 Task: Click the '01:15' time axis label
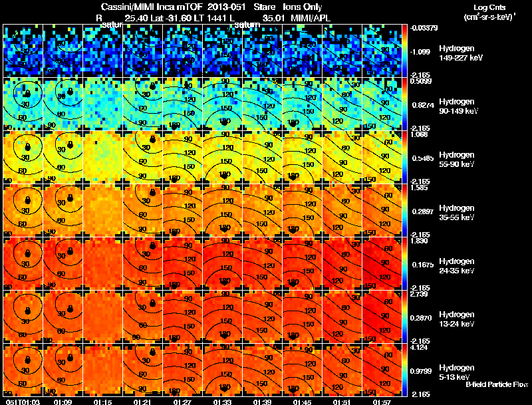[x=102, y=402]
